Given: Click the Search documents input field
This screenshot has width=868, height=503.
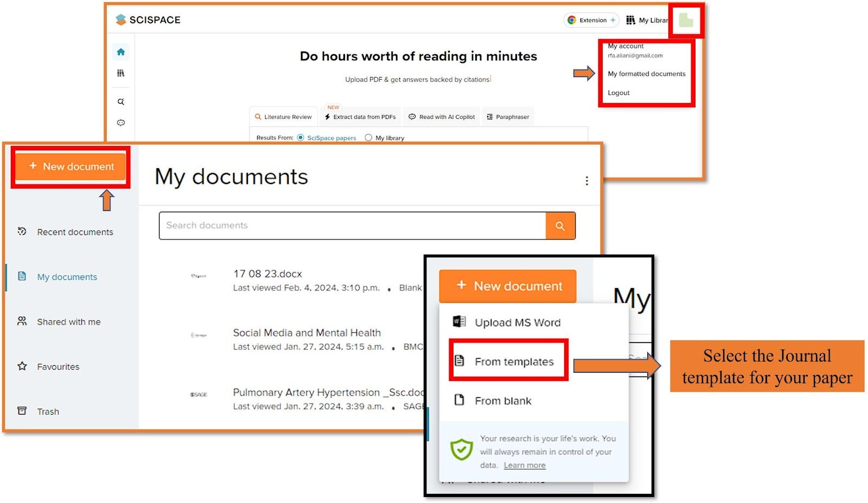Looking at the screenshot, I should pos(352,226).
